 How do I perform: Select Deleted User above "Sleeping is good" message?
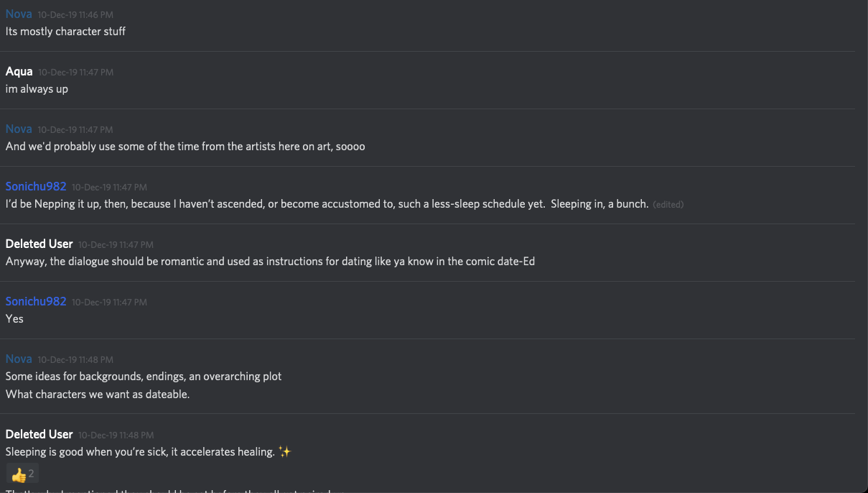(39, 434)
